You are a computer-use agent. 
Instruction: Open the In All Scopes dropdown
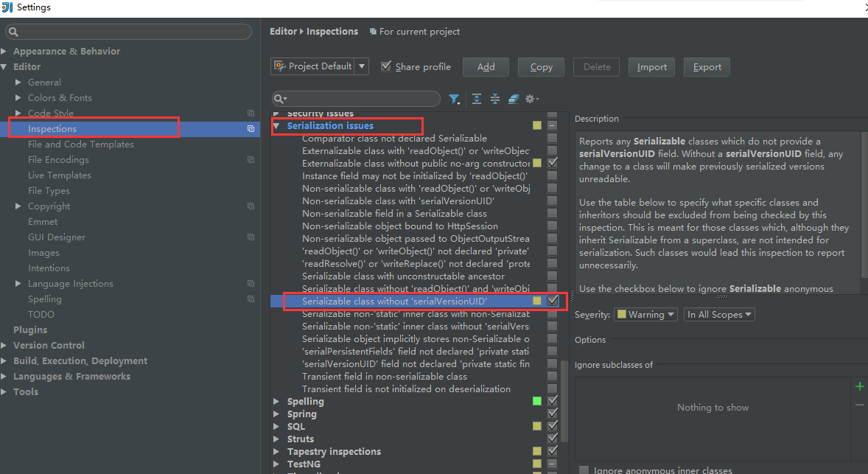click(x=719, y=315)
